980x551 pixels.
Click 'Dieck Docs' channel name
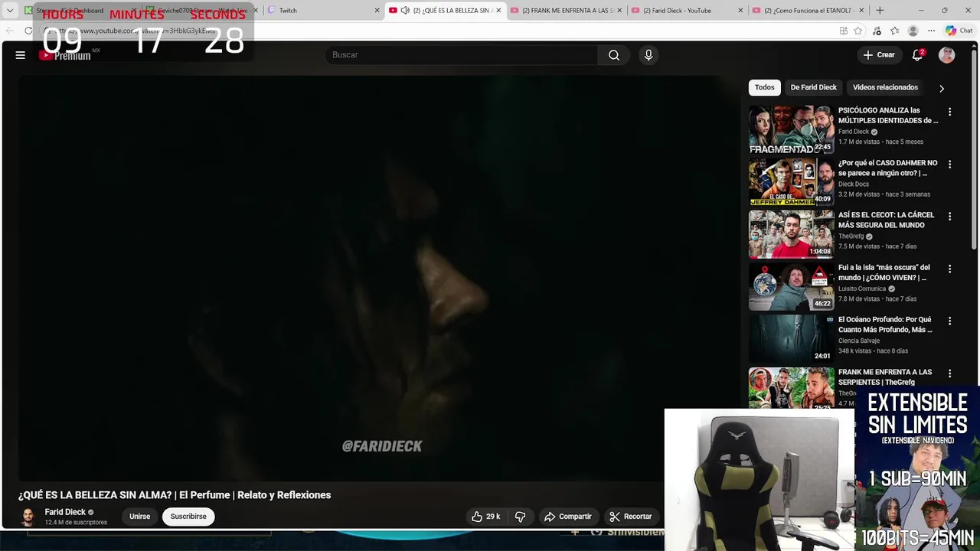(x=854, y=184)
